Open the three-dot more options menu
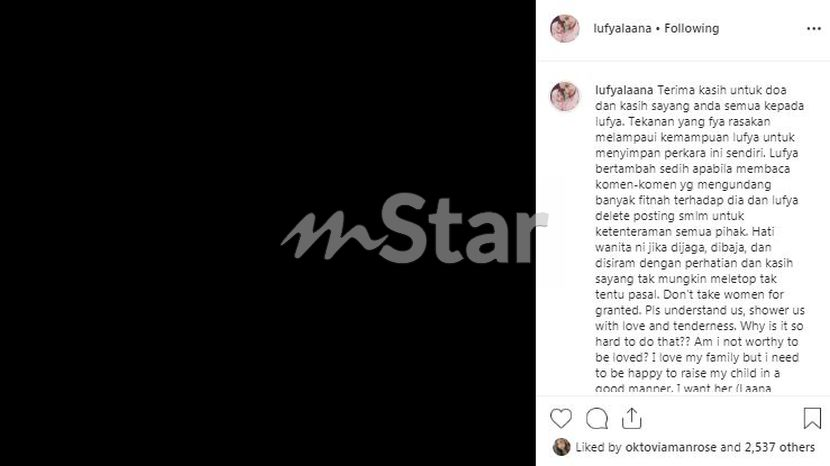Screen dimensions: 830x466 click(x=814, y=29)
